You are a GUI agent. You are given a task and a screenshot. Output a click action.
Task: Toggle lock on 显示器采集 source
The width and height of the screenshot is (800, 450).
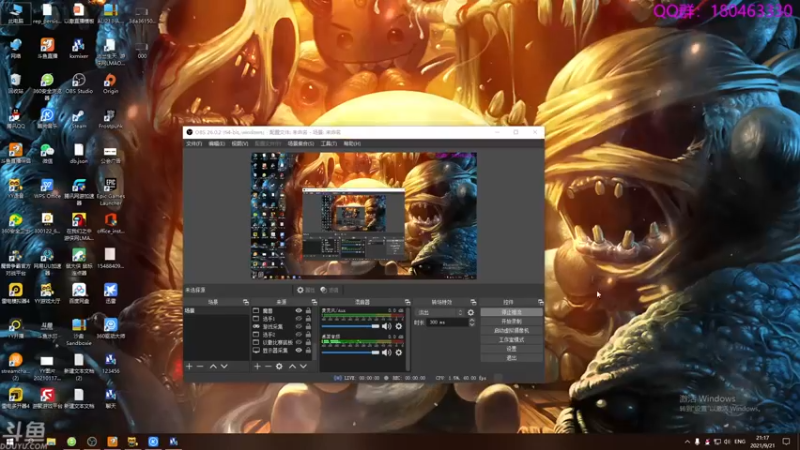(x=308, y=351)
